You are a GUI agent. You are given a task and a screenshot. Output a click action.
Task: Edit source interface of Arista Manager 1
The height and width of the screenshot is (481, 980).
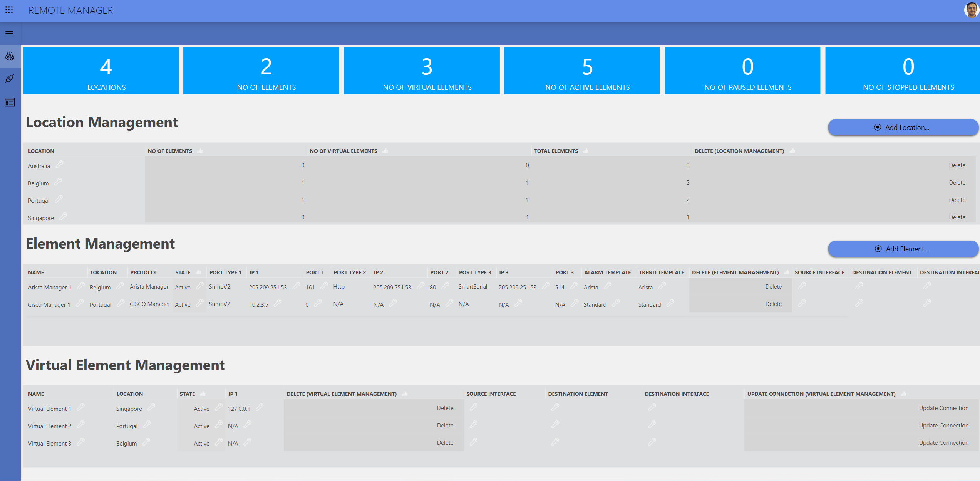click(x=802, y=286)
